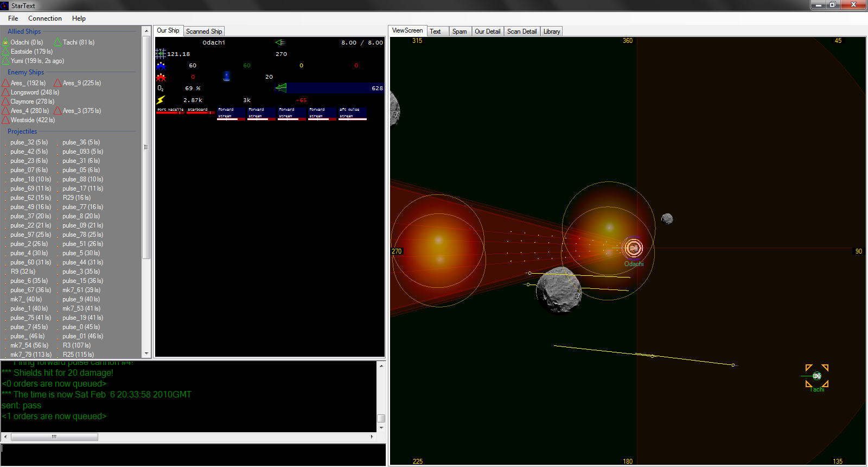868x467 pixels.
Task: Click the green triangle beside Eastside
Action: 6,52
